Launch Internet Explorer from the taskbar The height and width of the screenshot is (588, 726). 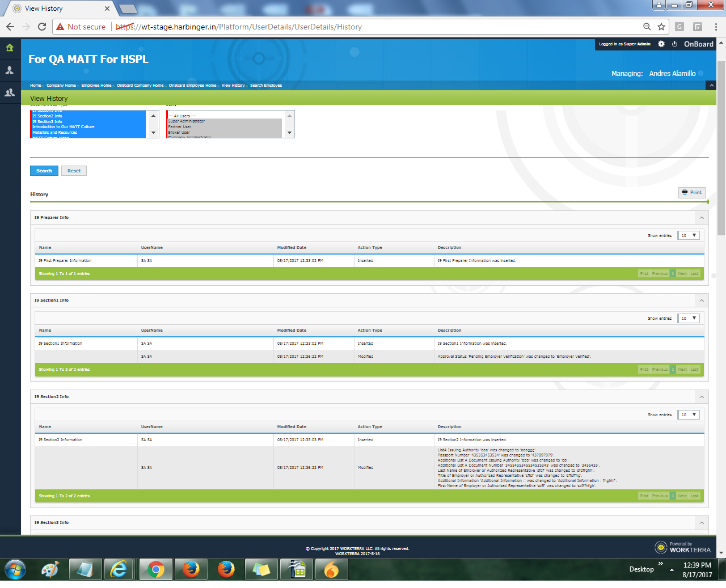[120, 569]
